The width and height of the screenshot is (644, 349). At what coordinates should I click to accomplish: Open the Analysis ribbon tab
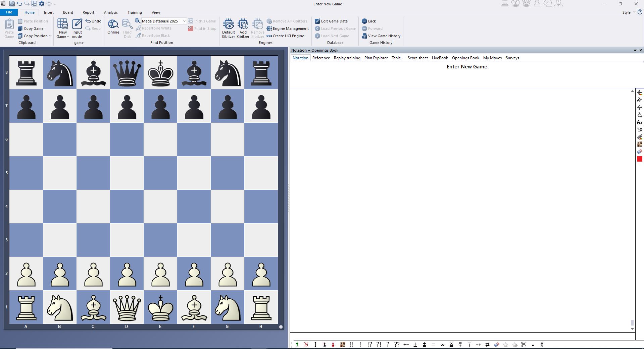click(x=111, y=12)
